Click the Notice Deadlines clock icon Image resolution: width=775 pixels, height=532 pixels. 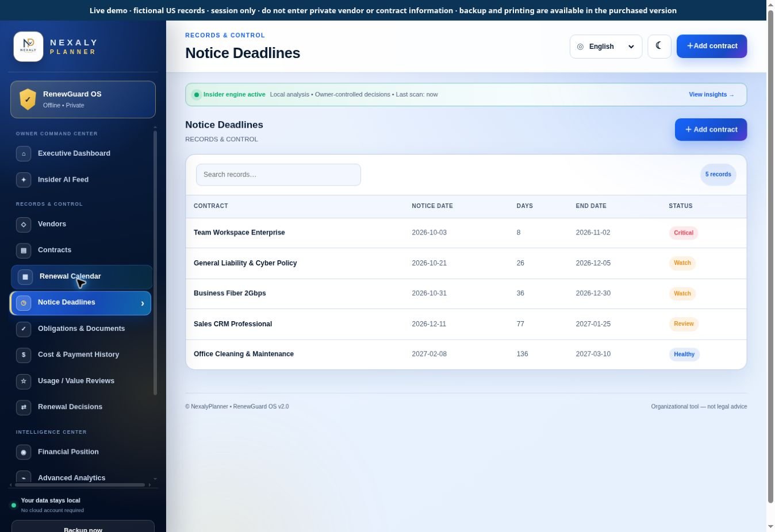click(24, 303)
